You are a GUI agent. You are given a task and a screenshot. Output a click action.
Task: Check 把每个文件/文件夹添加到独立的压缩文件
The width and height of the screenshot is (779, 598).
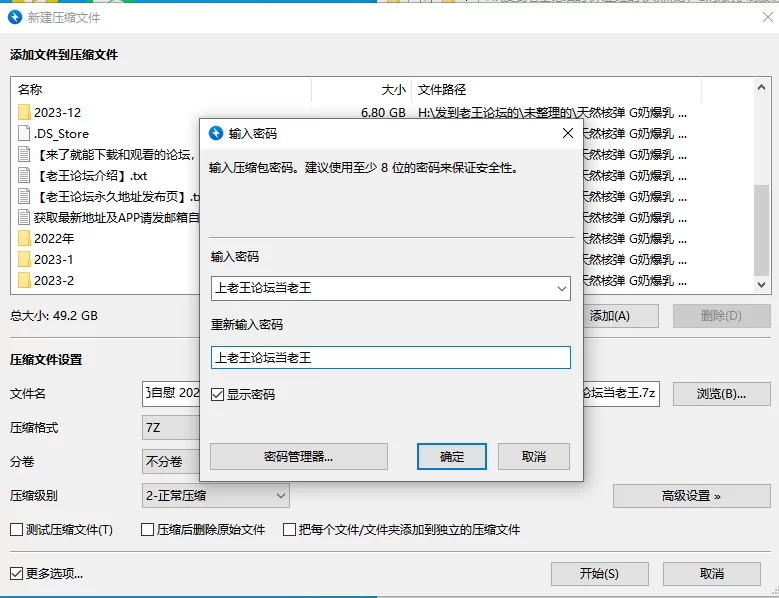[x=289, y=529]
